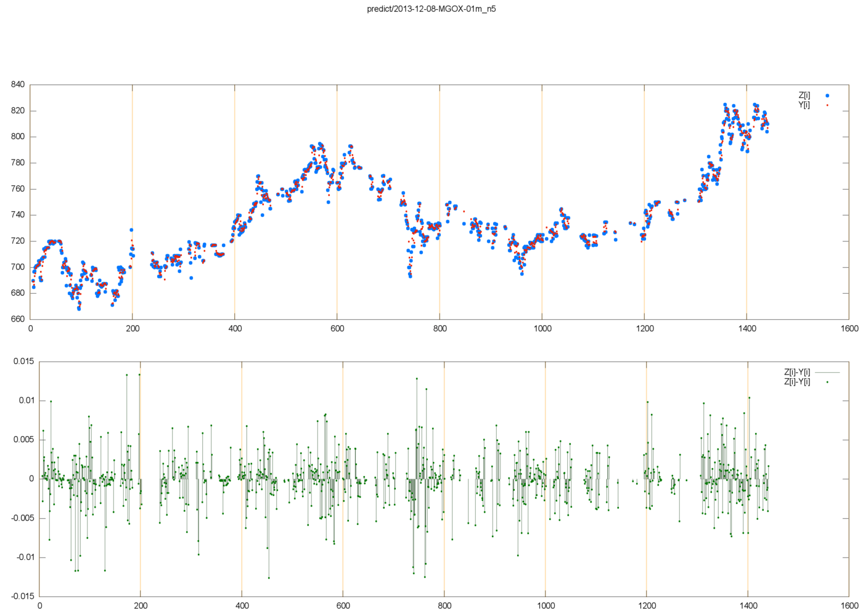The image size is (863, 616).
Task: Click the 660 tick label on upper y-axis
Action: [18, 319]
